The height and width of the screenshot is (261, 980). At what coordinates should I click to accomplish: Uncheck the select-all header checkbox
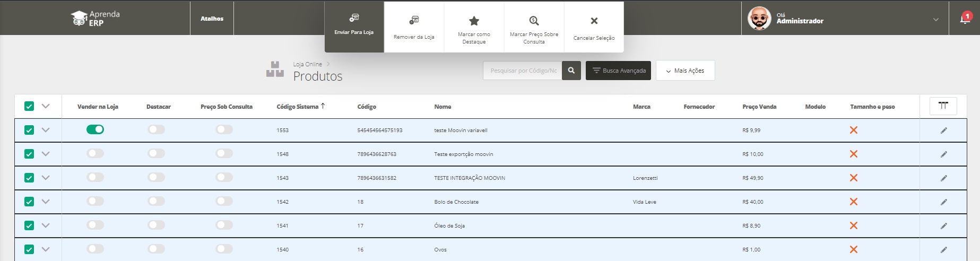pyautogui.click(x=29, y=106)
